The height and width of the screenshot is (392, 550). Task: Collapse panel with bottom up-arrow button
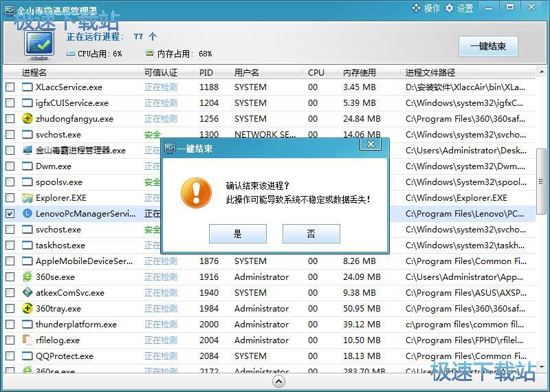[279, 382]
